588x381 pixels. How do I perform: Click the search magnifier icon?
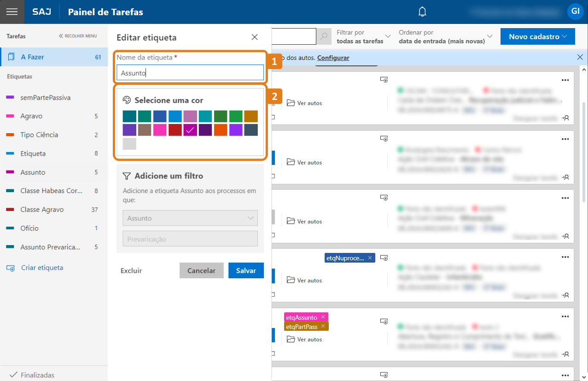coord(324,36)
